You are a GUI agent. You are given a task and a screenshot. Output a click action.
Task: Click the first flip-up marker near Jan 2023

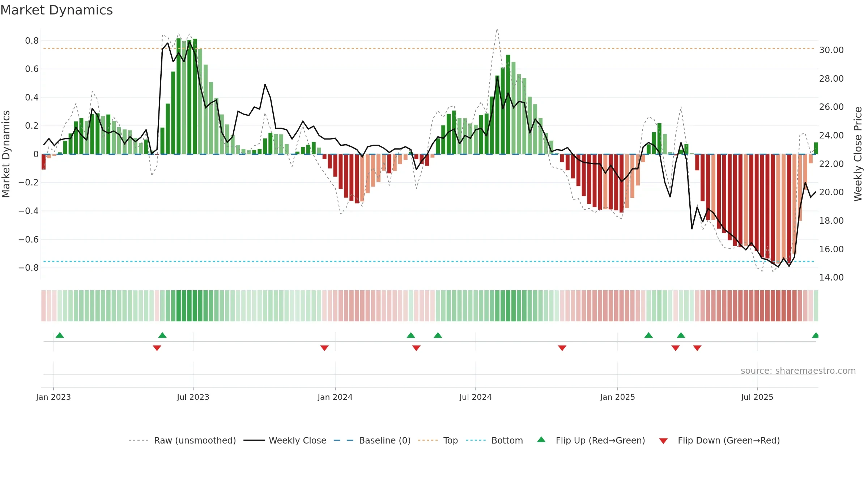60,335
